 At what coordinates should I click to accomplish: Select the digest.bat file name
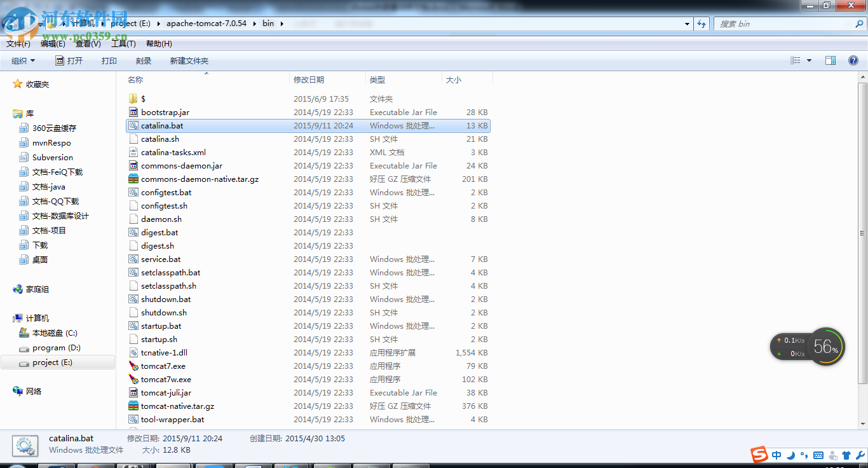tap(159, 232)
